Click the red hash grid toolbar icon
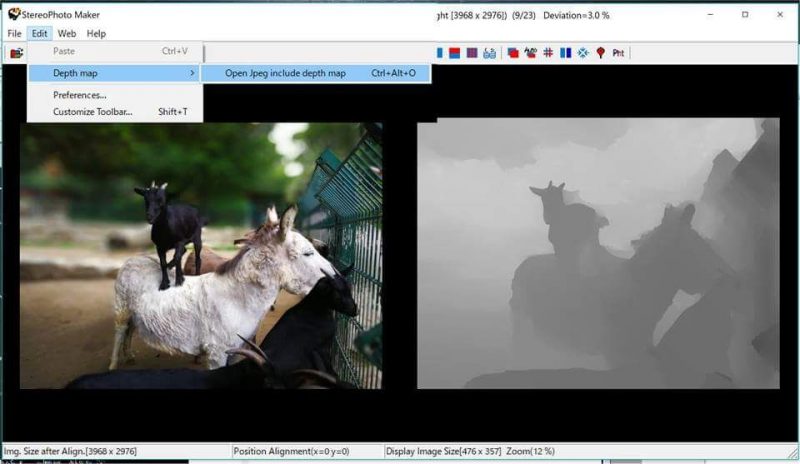This screenshot has width=800, height=464. pos(548,53)
